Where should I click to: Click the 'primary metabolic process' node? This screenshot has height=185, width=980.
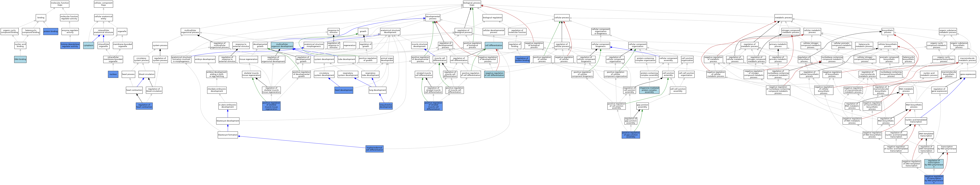tap(778, 45)
